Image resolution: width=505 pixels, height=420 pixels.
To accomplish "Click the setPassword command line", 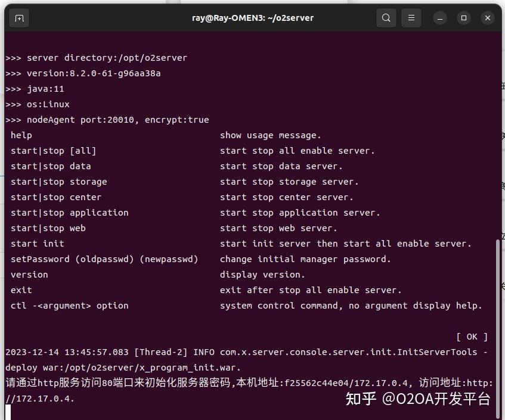I will (x=104, y=259).
